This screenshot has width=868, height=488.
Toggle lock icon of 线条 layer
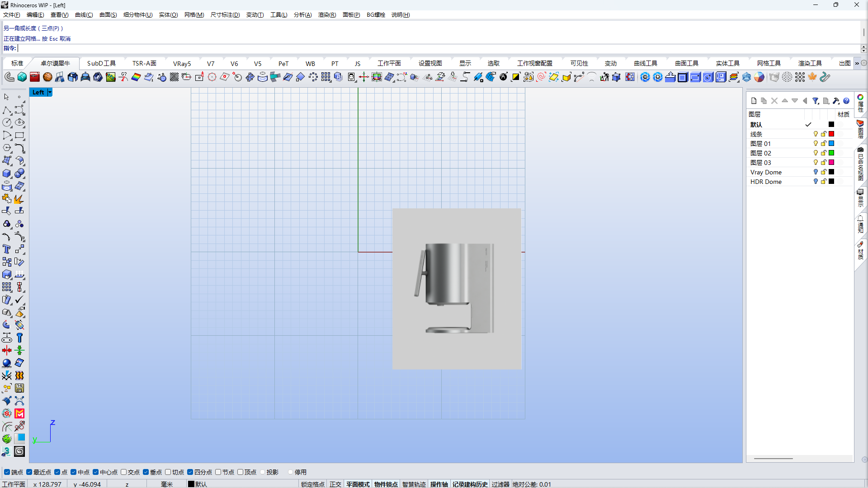point(823,134)
